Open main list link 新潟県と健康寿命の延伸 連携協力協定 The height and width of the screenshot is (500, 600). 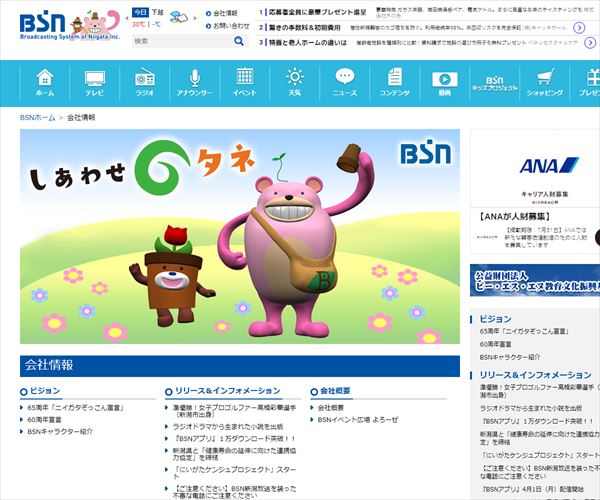(234, 454)
